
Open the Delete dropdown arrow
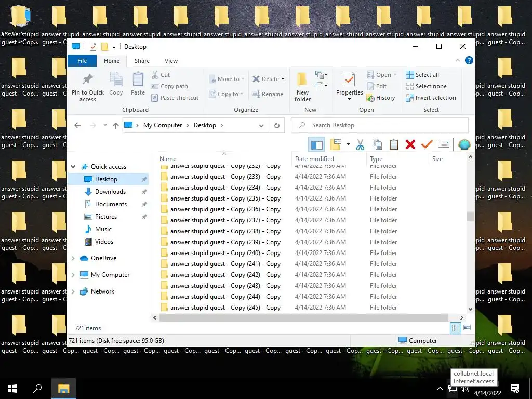[x=283, y=79]
